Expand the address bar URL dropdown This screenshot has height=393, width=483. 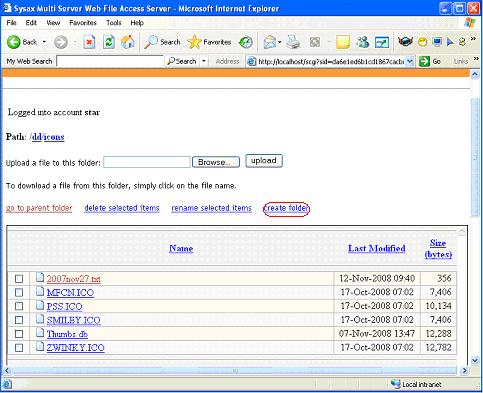410,61
